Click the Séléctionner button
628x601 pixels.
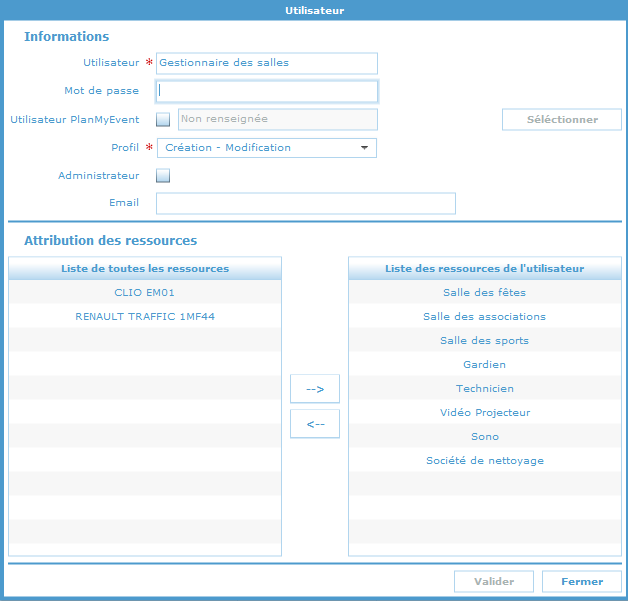click(x=562, y=120)
